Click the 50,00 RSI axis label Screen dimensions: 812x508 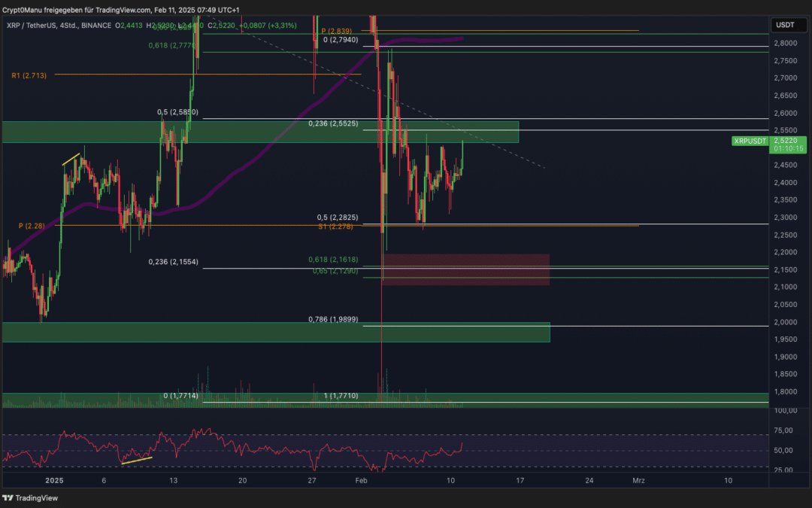[784, 450]
